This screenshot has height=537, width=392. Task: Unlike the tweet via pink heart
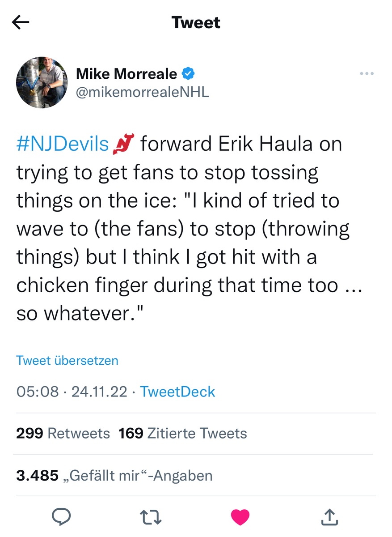[x=240, y=517]
